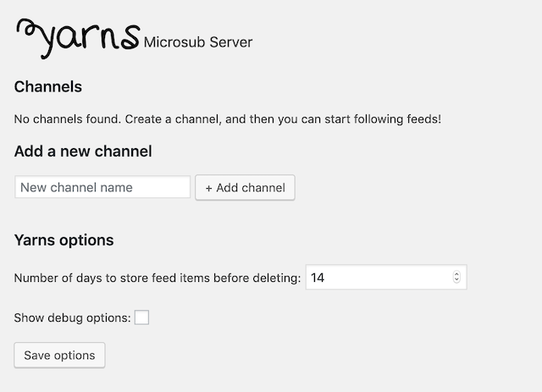Click the Yarns options heading
Image resolution: width=542 pixels, height=392 pixels.
pyautogui.click(x=64, y=240)
